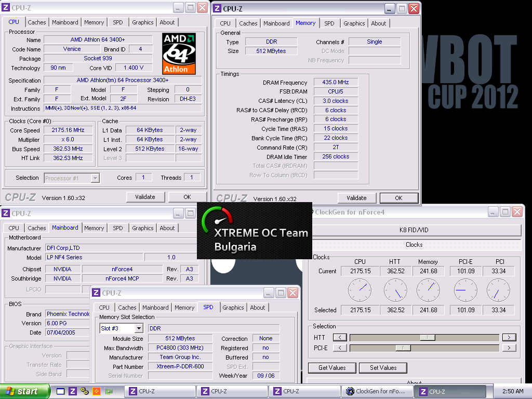532x399 pixels.
Task: Select Mainboard tab in Memory window
Action: click(276, 23)
